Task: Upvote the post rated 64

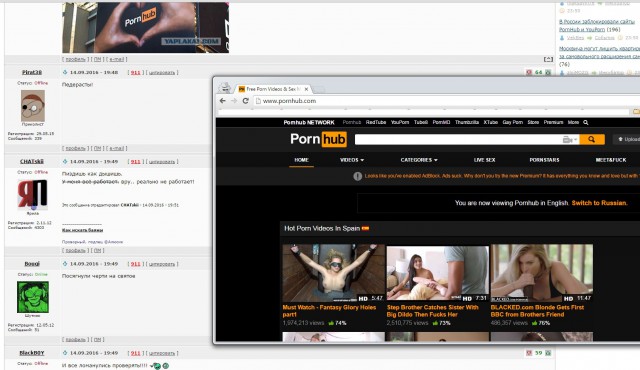Action: pos(548,72)
